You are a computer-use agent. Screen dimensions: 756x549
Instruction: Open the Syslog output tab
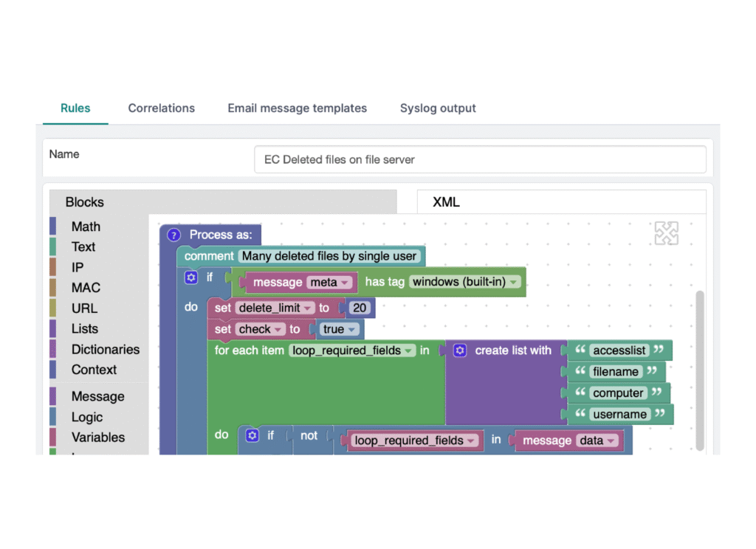coord(438,108)
